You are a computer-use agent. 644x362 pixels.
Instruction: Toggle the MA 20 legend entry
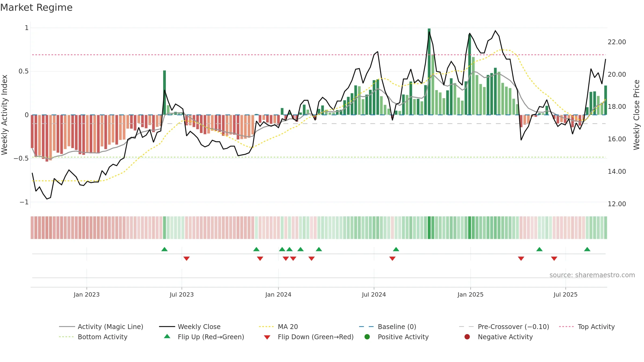point(278,327)
